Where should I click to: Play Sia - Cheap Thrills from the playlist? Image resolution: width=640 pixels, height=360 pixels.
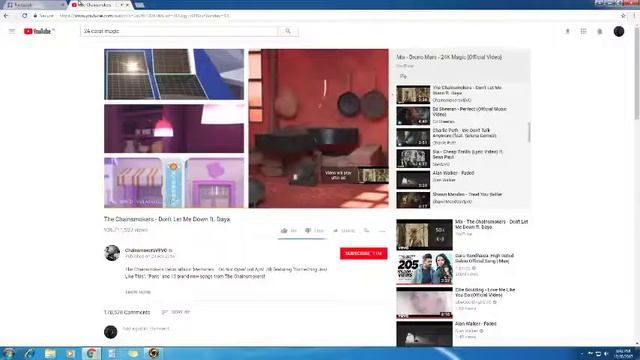coord(468,154)
